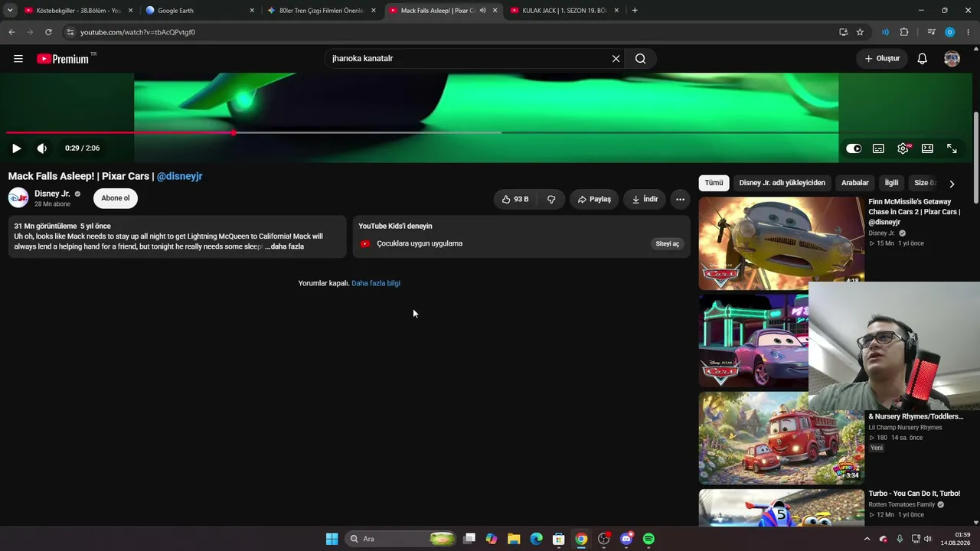Image resolution: width=980 pixels, height=551 pixels.
Task: Open a new browser tab
Action: pos(635,11)
